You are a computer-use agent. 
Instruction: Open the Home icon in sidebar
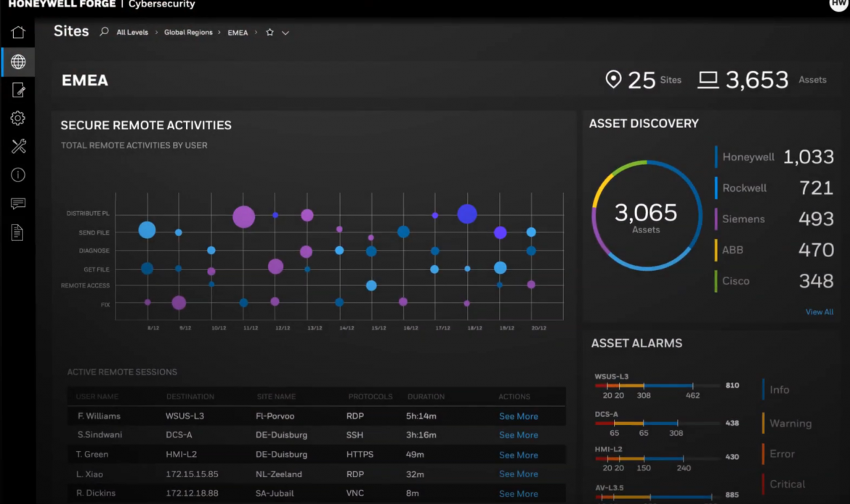click(18, 33)
